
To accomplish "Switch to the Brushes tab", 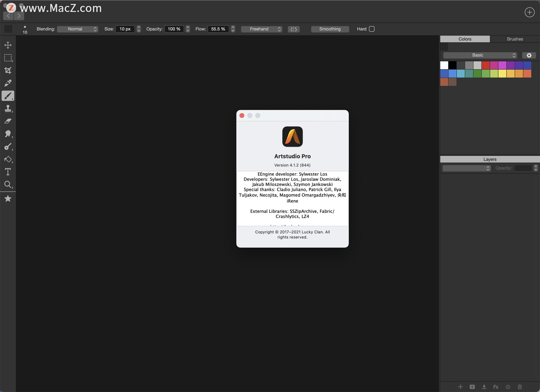I will click(515, 39).
